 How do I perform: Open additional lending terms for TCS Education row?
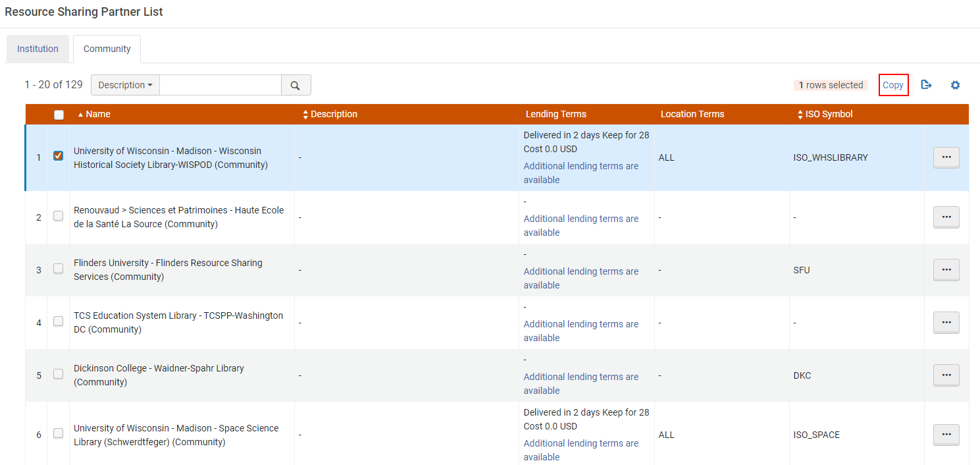pyautogui.click(x=581, y=331)
